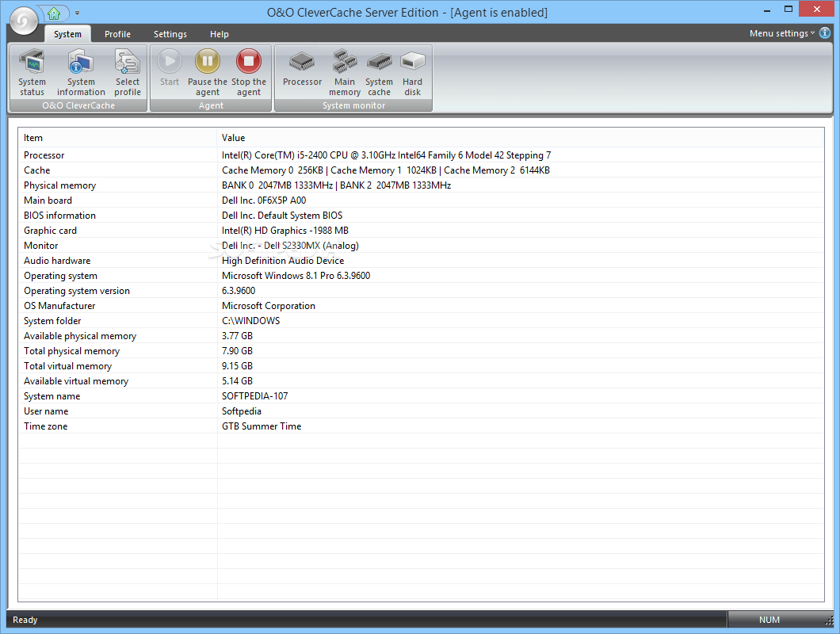Select the User name row
This screenshot has width=840, height=634.
pyautogui.click(x=421, y=411)
